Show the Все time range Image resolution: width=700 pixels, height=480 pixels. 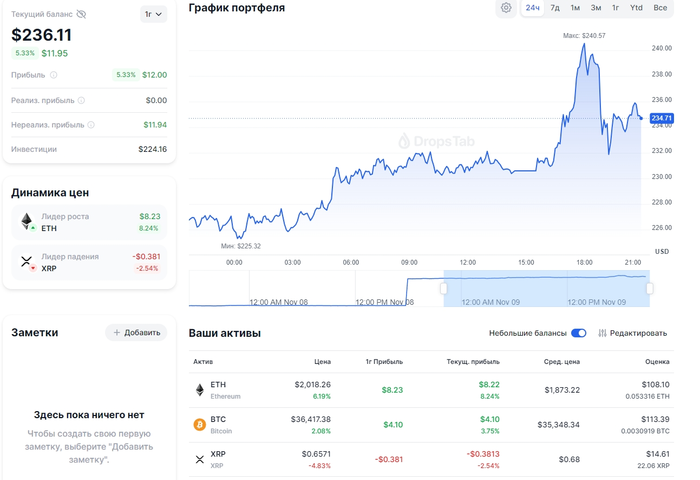[x=660, y=8]
